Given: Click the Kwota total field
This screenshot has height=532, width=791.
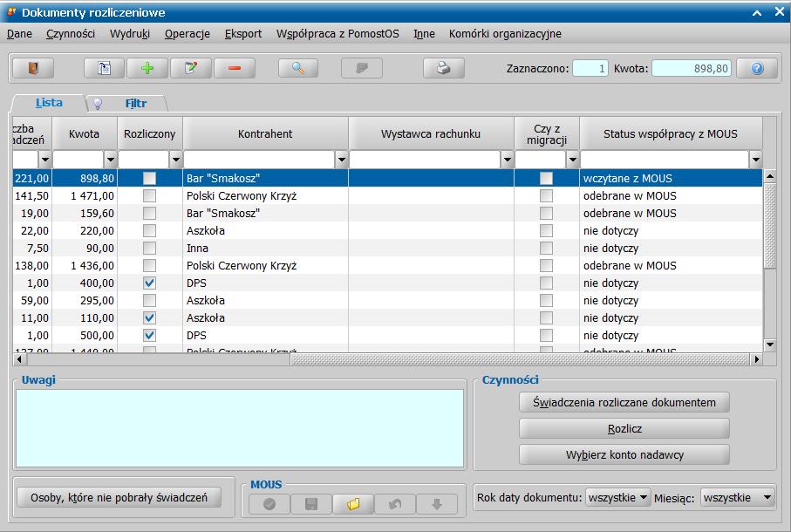Looking at the screenshot, I should [x=691, y=68].
